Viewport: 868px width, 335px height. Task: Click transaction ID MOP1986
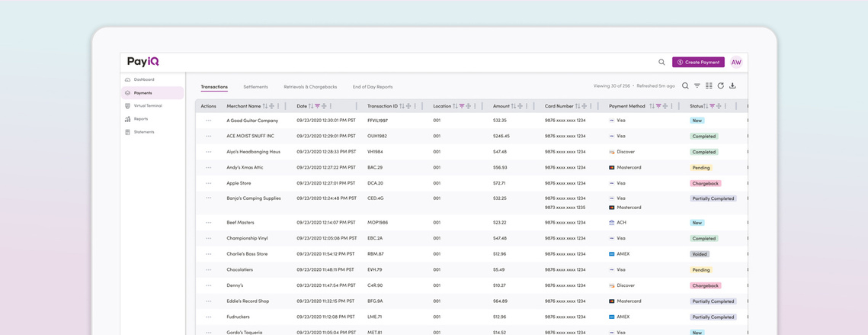377,222
